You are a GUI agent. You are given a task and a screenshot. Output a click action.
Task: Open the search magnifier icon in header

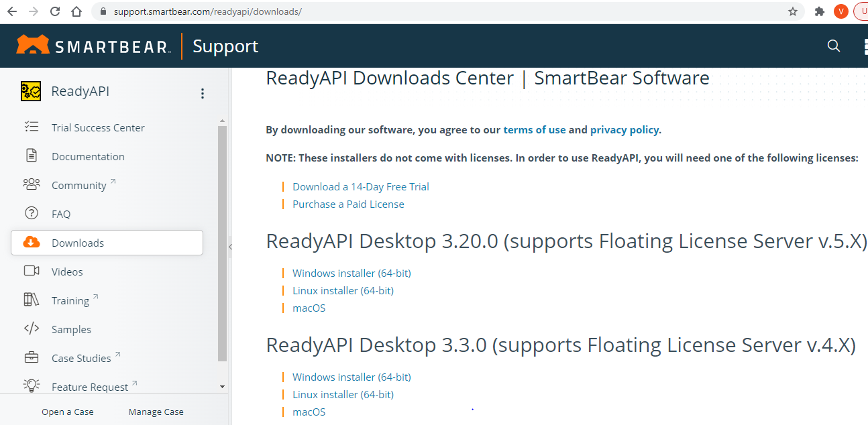(x=834, y=46)
